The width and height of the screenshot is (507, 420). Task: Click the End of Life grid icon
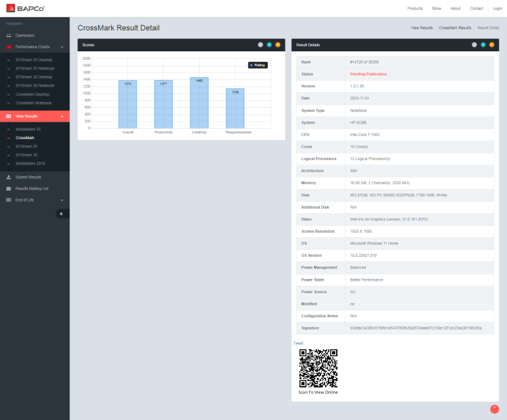tap(8, 200)
